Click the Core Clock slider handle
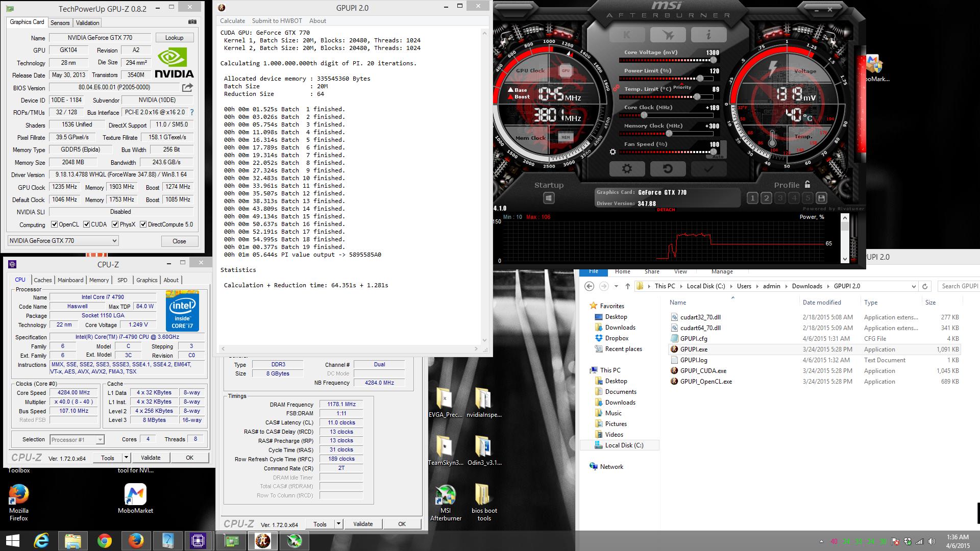 pos(644,115)
